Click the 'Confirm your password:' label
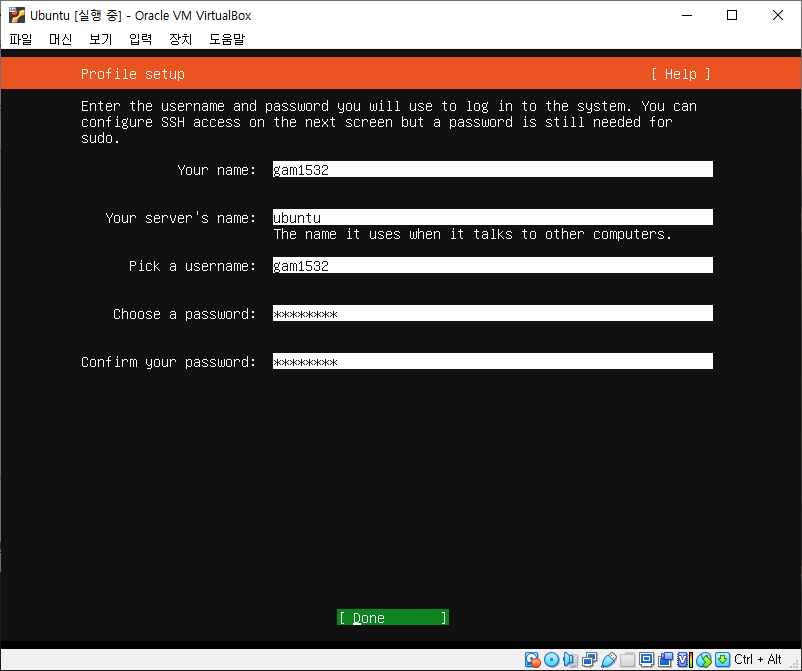 click(168, 362)
